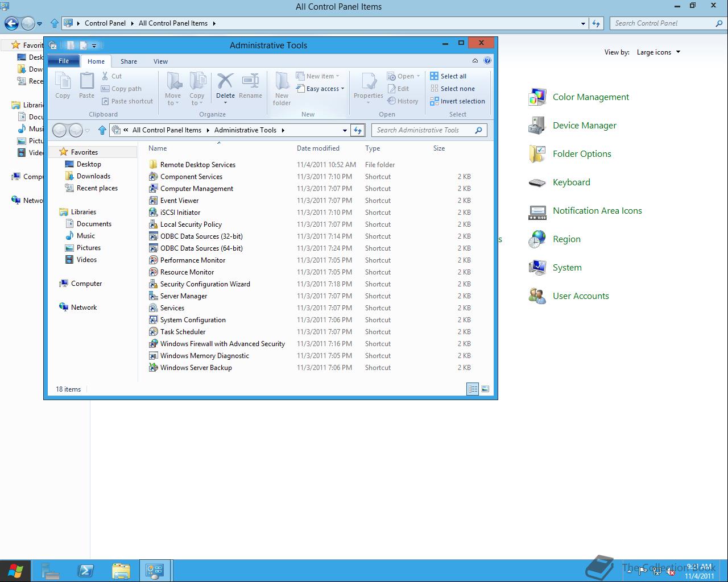
Task: Select the Resource Monitor icon
Action: pyautogui.click(x=153, y=272)
